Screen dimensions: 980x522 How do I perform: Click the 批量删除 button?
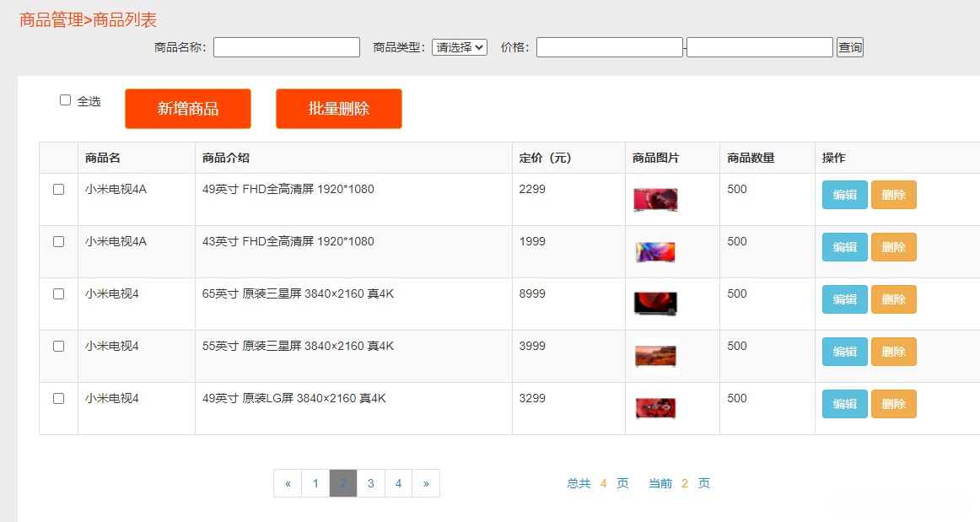[x=339, y=109]
